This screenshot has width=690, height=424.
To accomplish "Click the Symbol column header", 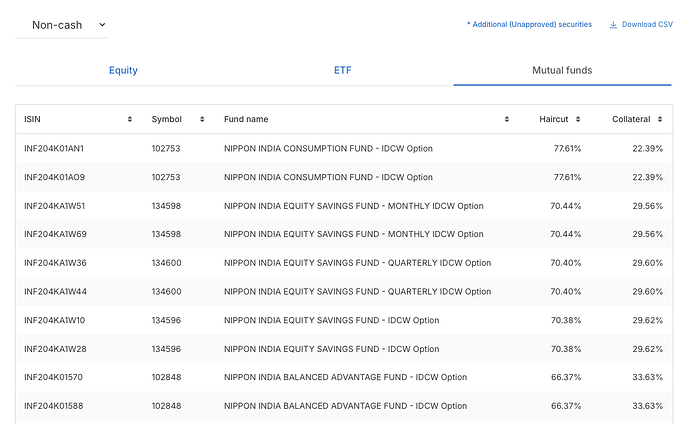I will pos(166,119).
